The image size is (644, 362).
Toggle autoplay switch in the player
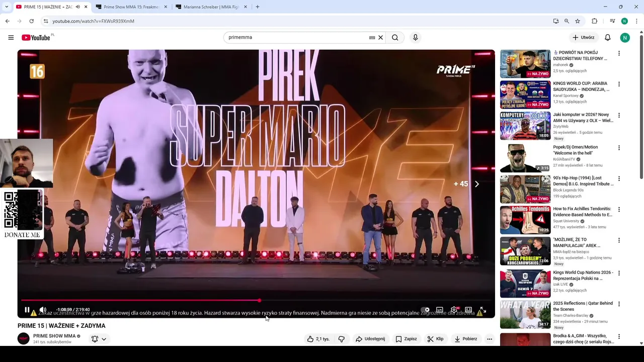[x=425, y=310]
